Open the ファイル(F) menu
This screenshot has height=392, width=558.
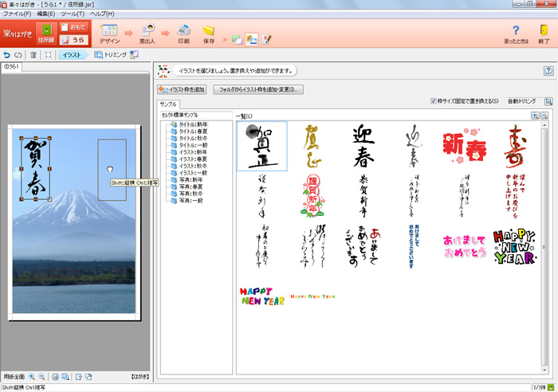17,14
